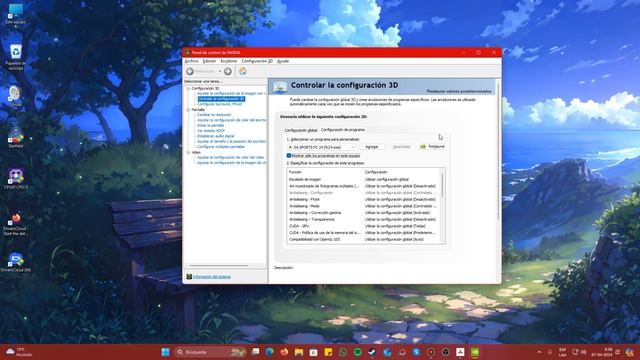
Task: Open Microsoft Edge from the taskbar
Action: (x=269, y=352)
